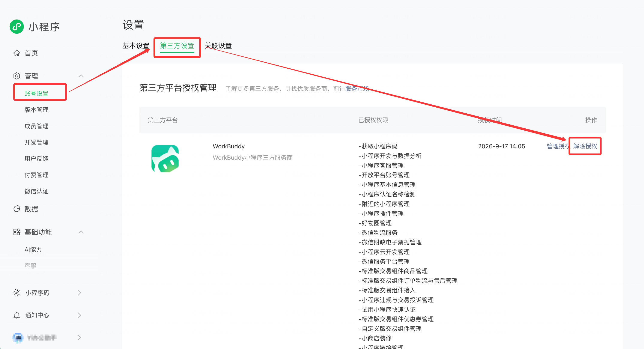This screenshot has height=349, width=644.
Task: Click the authorization time 2026-9-17 14:05
Action: (501, 146)
